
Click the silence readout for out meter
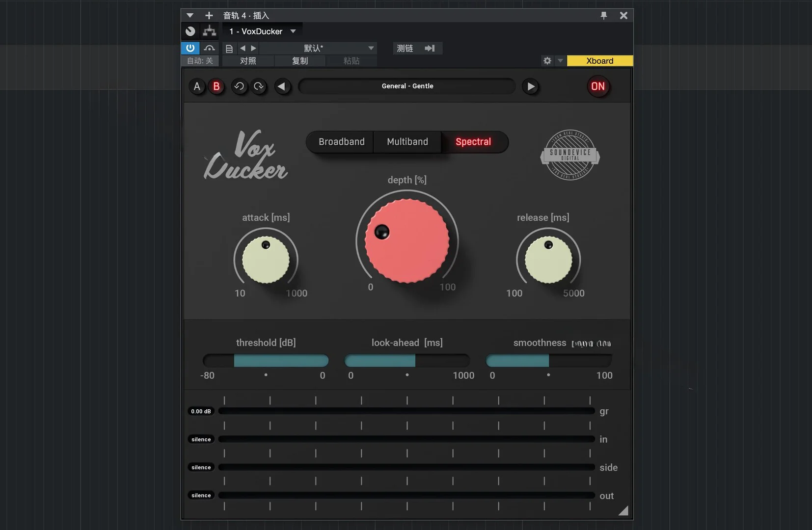(x=201, y=495)
